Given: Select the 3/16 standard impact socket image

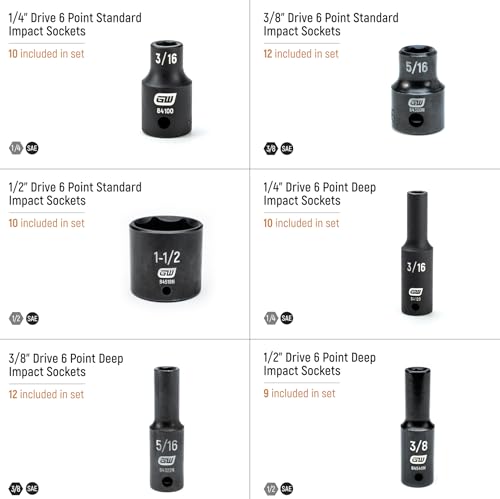Looking at the screenshot, I should point(167,89).
